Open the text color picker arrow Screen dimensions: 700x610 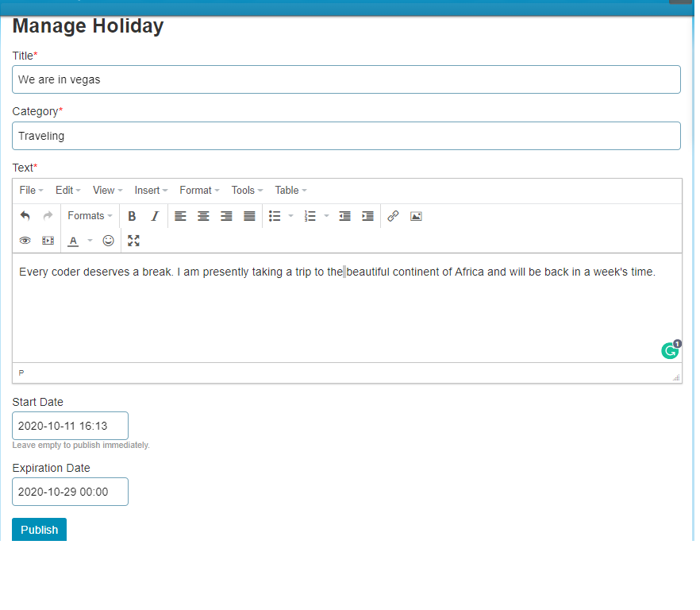click(x=90, y=240)
